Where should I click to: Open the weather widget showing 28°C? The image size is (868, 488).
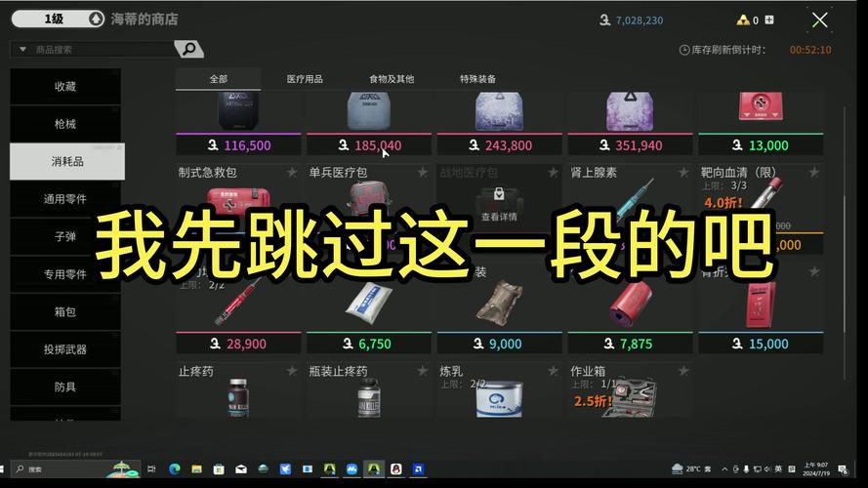691,468
